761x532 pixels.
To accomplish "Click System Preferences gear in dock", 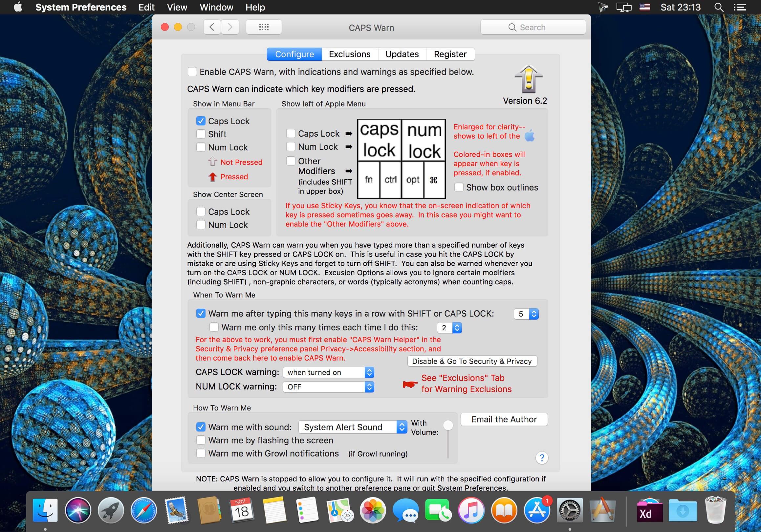I will [570, 510].
